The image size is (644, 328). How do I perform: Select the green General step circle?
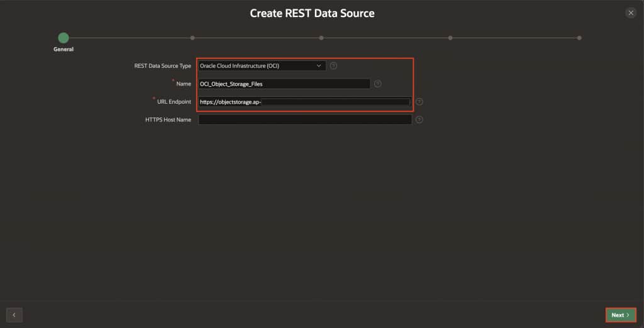(64, 38)
